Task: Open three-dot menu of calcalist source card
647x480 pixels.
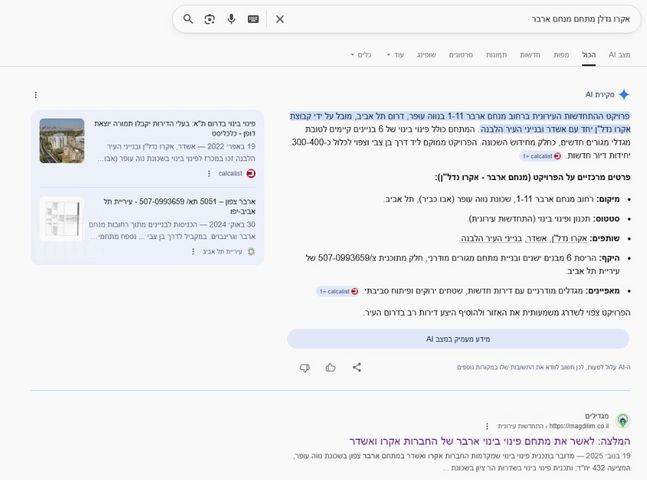Action: pos(209,173)
